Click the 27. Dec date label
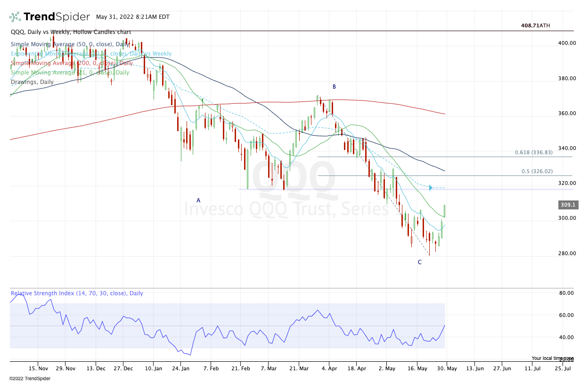The image size is (588, 383). (x=124, y=368)
